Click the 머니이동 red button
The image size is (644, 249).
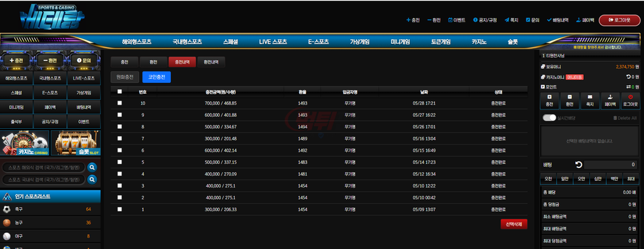[x=574, y=77]
